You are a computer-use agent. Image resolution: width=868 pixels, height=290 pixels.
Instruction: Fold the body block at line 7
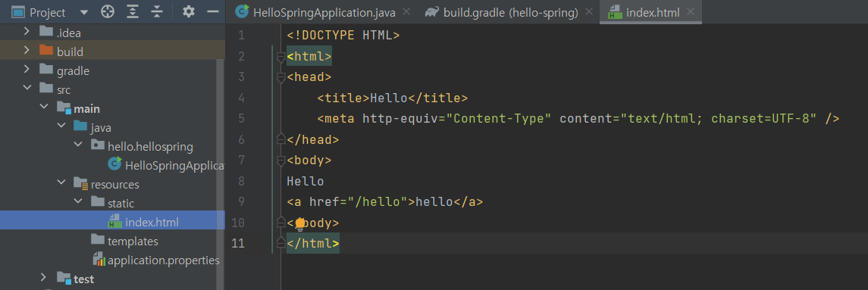(280, 161)
